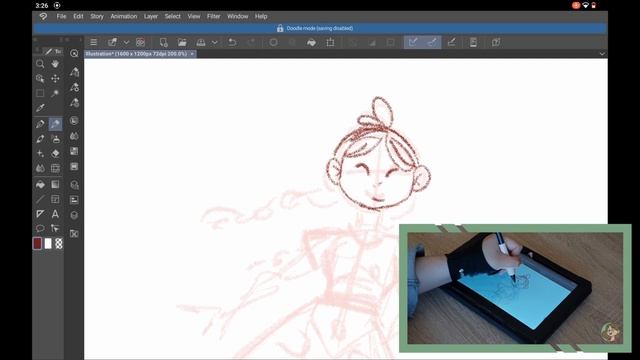Toggle Snap to Special Ruler in command bar

[432, 42]
